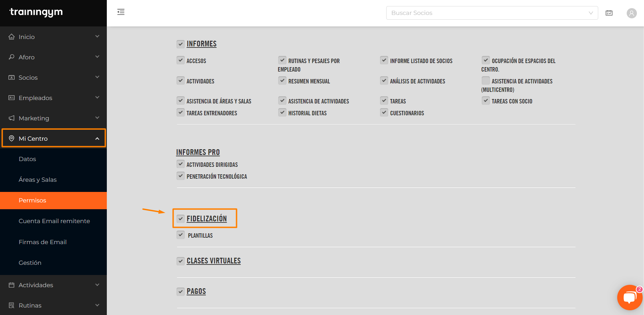Click the Rutinas icon in the sidebar

[12, 305]
